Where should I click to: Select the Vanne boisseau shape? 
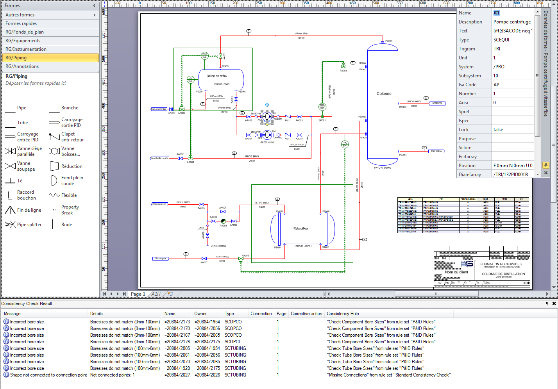pyautogui.click(x=65, y=152)
